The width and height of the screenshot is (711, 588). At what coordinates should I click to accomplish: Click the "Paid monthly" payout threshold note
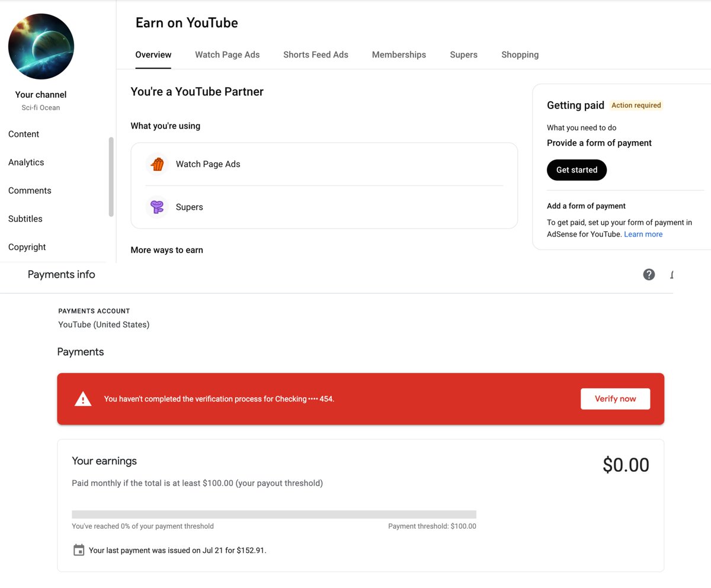(197, 483)
